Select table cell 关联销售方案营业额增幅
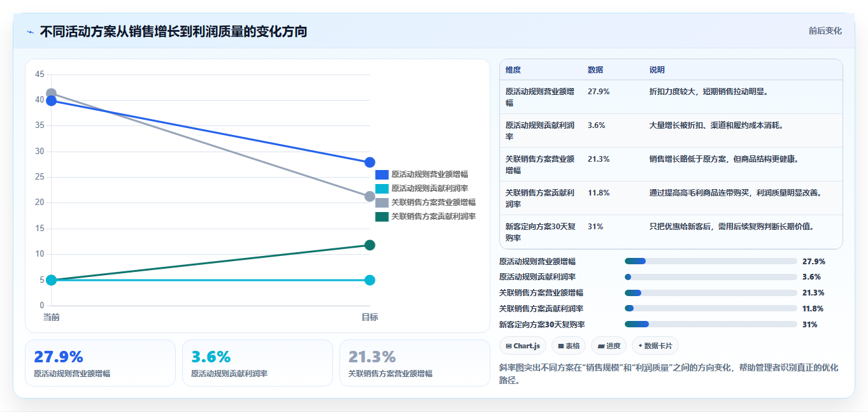The width and height of the screenshot is (868, 412). coord(540,164)
